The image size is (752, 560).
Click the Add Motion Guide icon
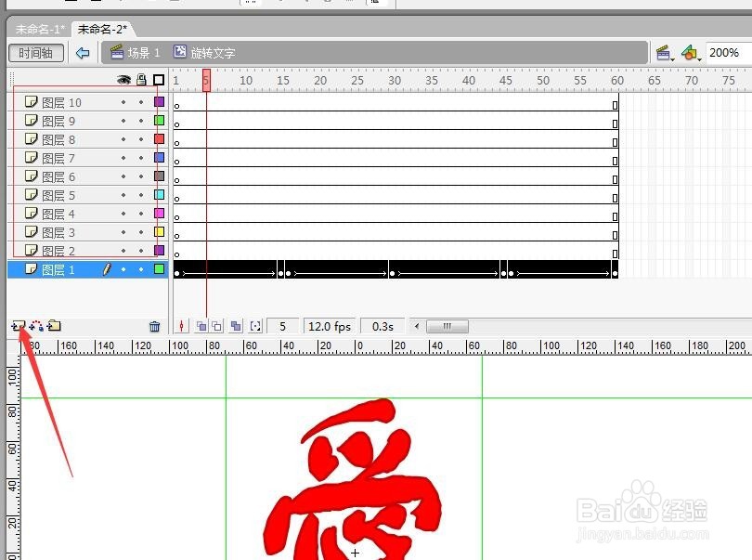pyautogui.click(x=34, y=327)
